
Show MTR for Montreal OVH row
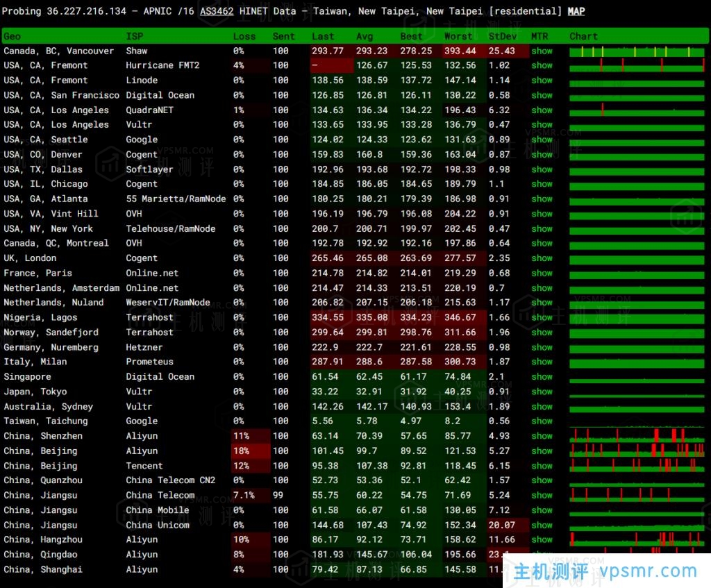[x=542, y=243]
